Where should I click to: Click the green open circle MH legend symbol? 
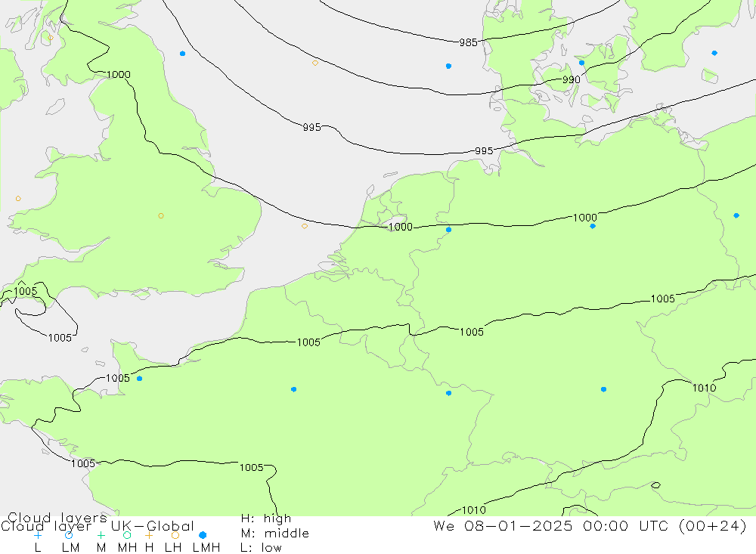[127, 535]
